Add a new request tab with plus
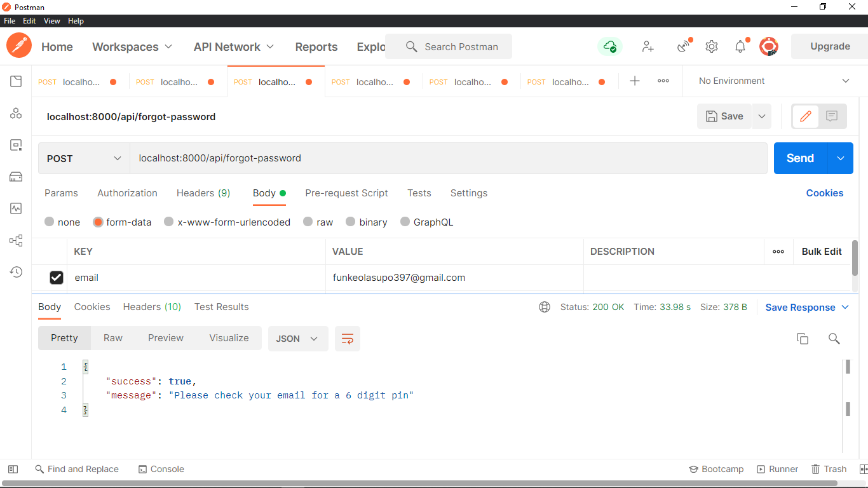868x488 pixels. 634,81
